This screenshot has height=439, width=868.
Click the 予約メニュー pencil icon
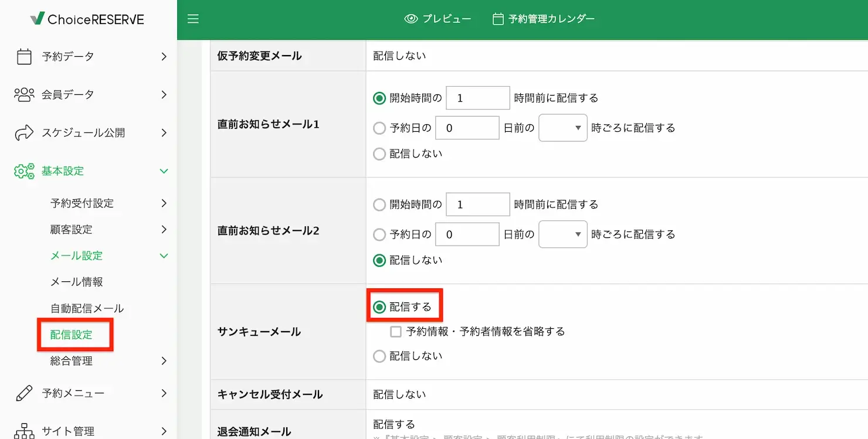coord(24,393)
